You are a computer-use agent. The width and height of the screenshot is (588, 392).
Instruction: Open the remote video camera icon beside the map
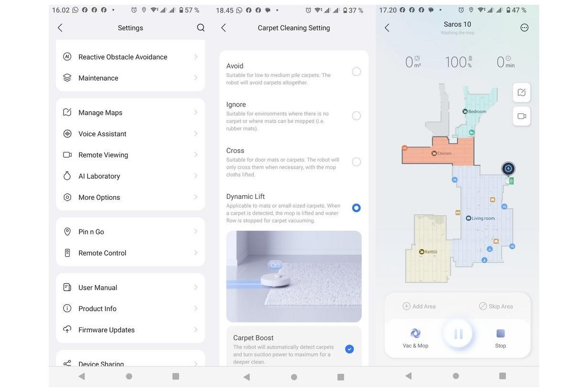point(521,116)
